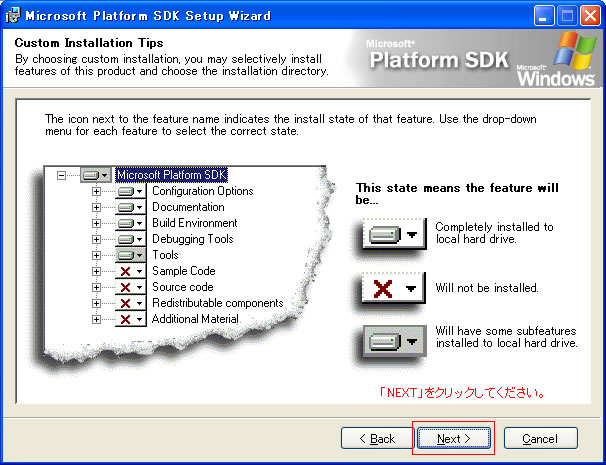Viewport: 606px width, 465px height.
Task: Expand the Sample Code node
Action: (x=96, y=271)
